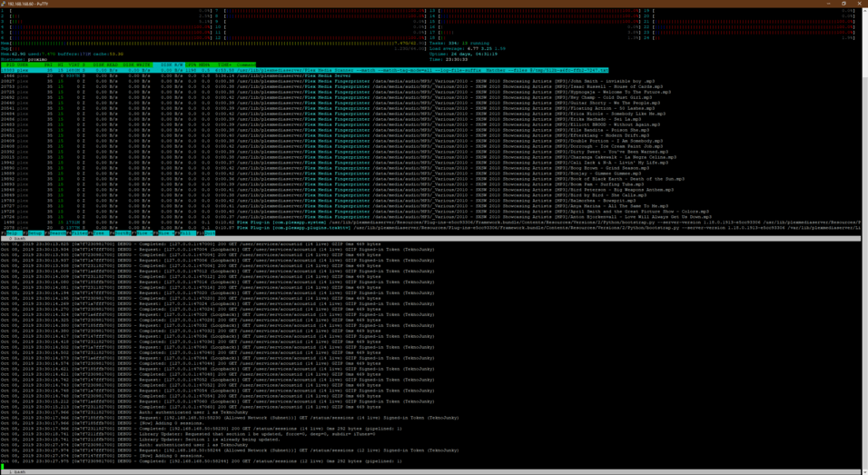Click the Mem usage meter bar
This screenshot has width=868, height=475.
213,44
